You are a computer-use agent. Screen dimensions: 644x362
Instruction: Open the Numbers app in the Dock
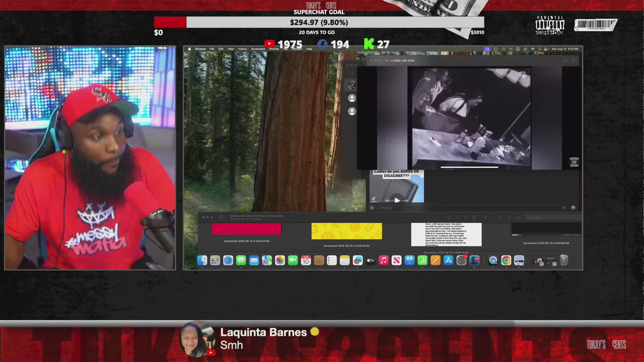coord(423,260)
